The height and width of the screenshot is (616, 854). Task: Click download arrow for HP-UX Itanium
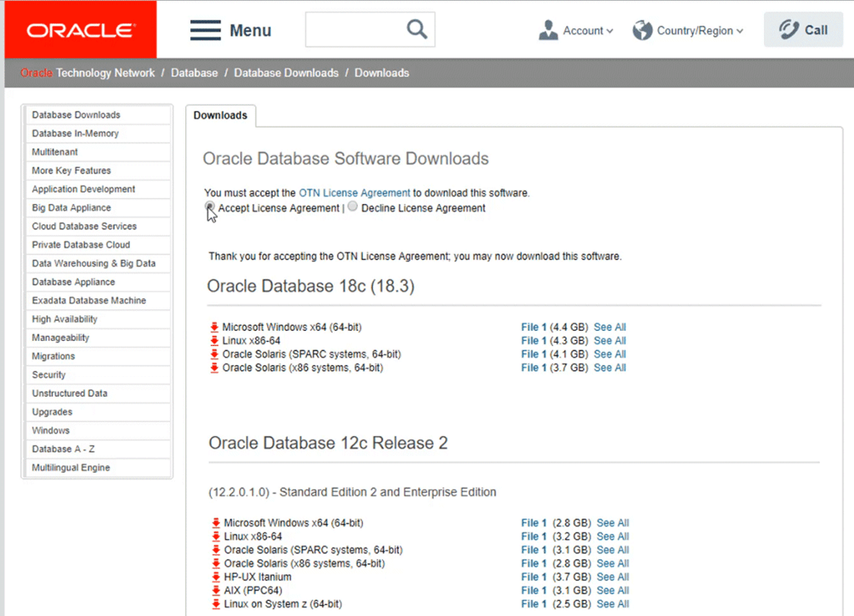pyautogui.click(x=216, y=577)
